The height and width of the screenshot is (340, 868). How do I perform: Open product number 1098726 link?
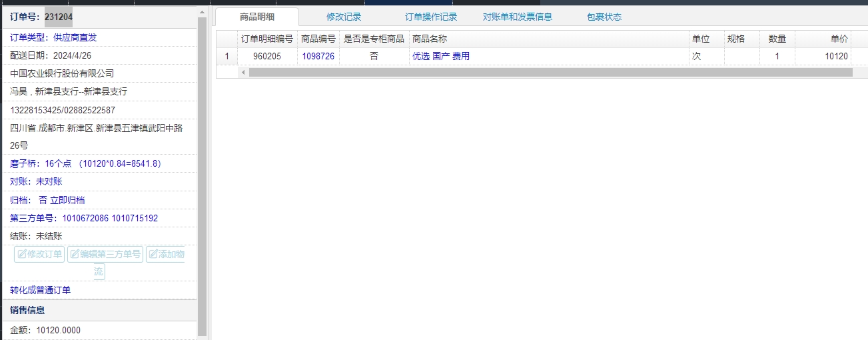pos(318,57)
